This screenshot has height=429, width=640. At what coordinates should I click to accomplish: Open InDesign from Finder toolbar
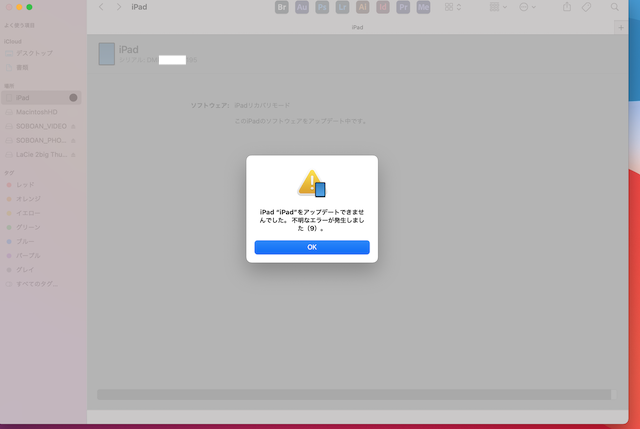[383, 7]
